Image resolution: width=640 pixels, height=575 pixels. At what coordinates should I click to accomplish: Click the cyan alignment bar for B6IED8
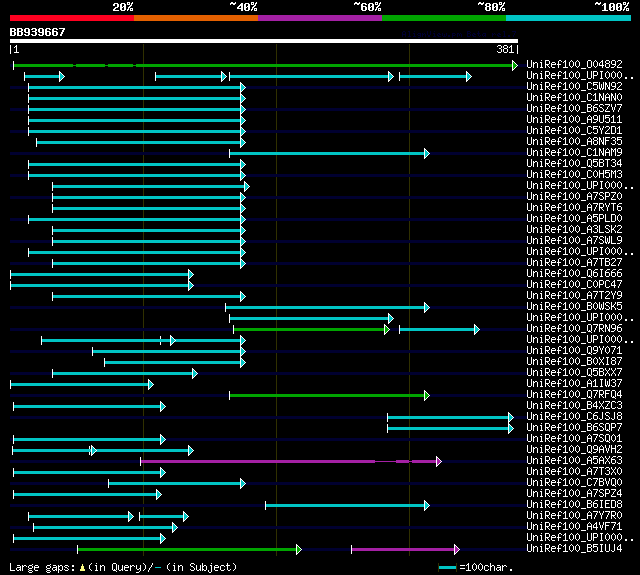(347, 506)
